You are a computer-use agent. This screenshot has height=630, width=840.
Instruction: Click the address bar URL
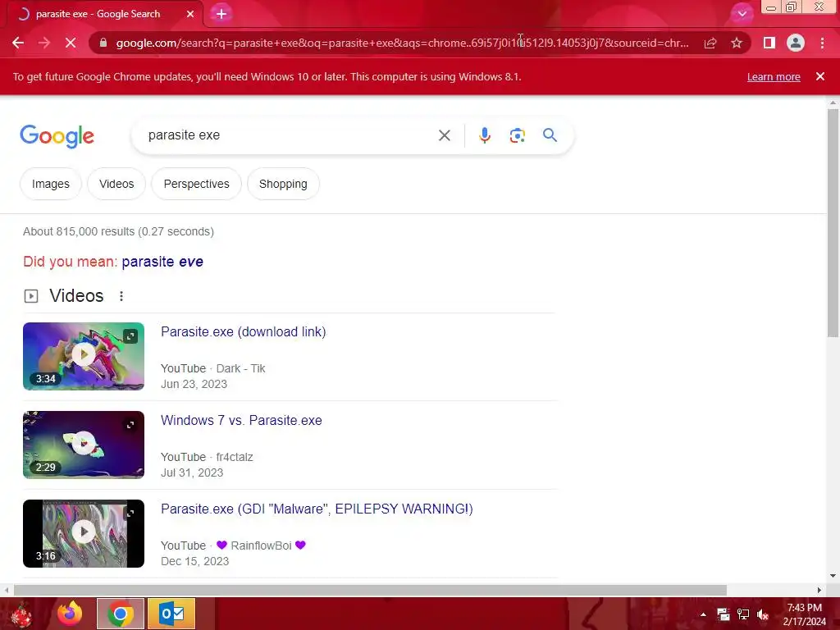402,43
